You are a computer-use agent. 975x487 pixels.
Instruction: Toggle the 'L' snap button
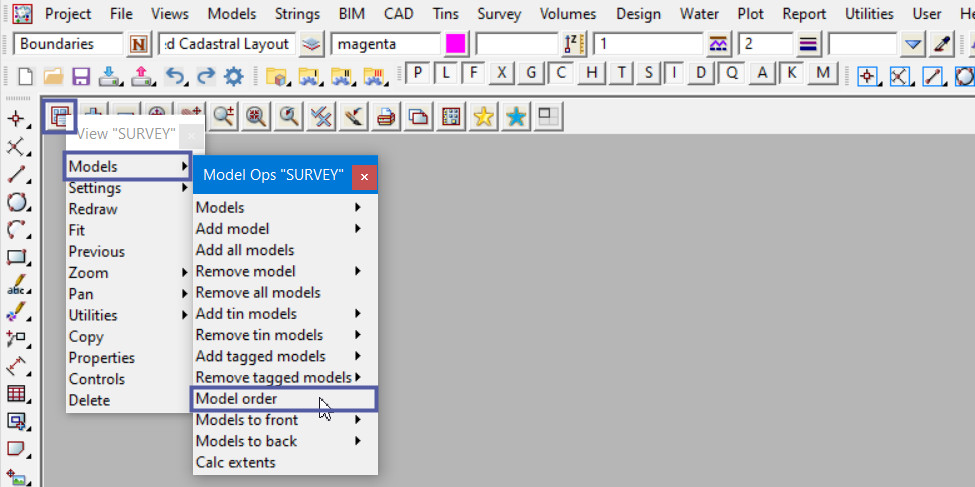445,74
